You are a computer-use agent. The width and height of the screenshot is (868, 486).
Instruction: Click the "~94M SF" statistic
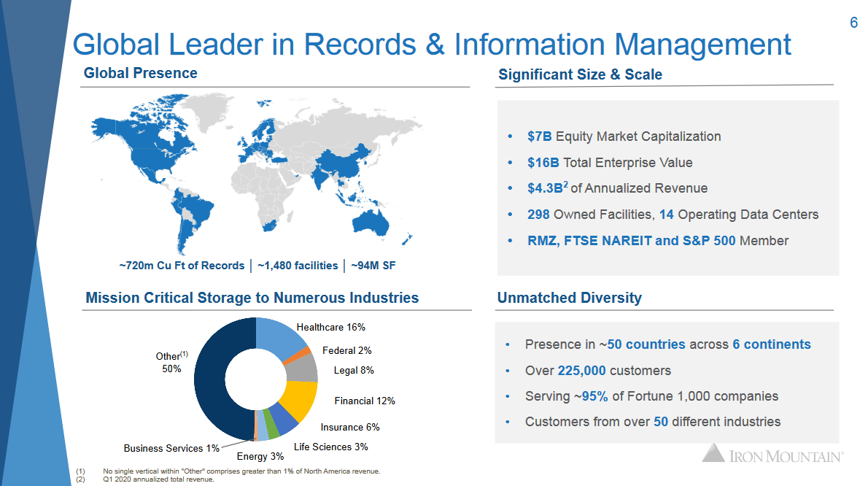(x=373, y=266)
